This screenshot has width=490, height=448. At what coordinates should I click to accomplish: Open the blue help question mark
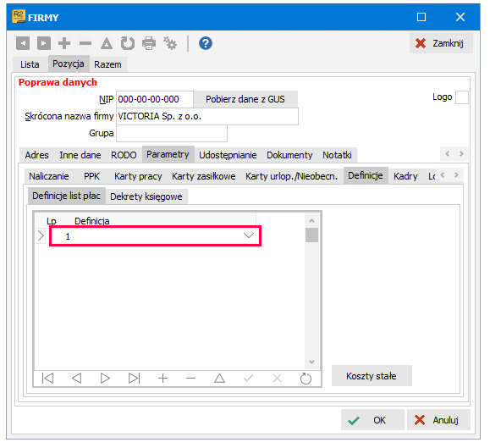(206, 43)
